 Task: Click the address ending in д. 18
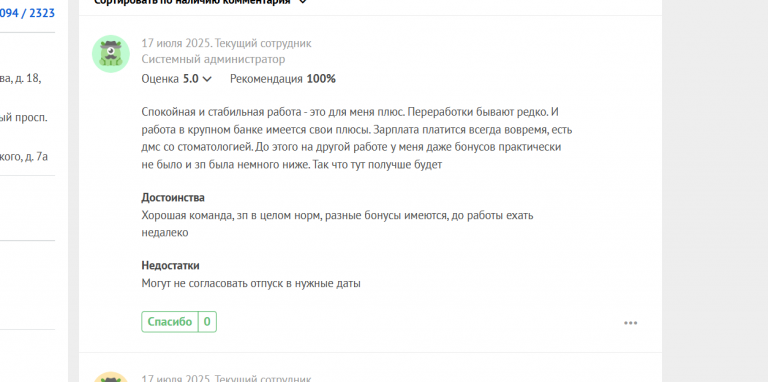(x=21, y=78)
